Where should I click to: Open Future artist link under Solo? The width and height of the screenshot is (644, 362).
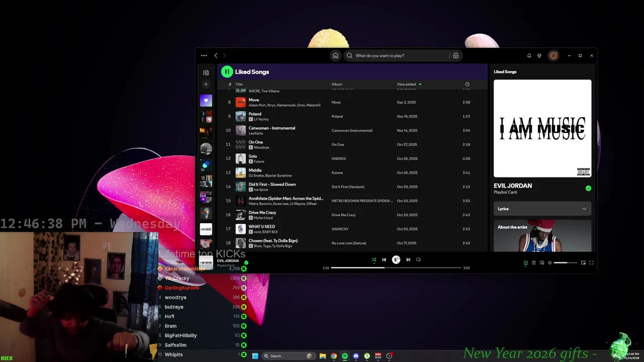(259, 161)
